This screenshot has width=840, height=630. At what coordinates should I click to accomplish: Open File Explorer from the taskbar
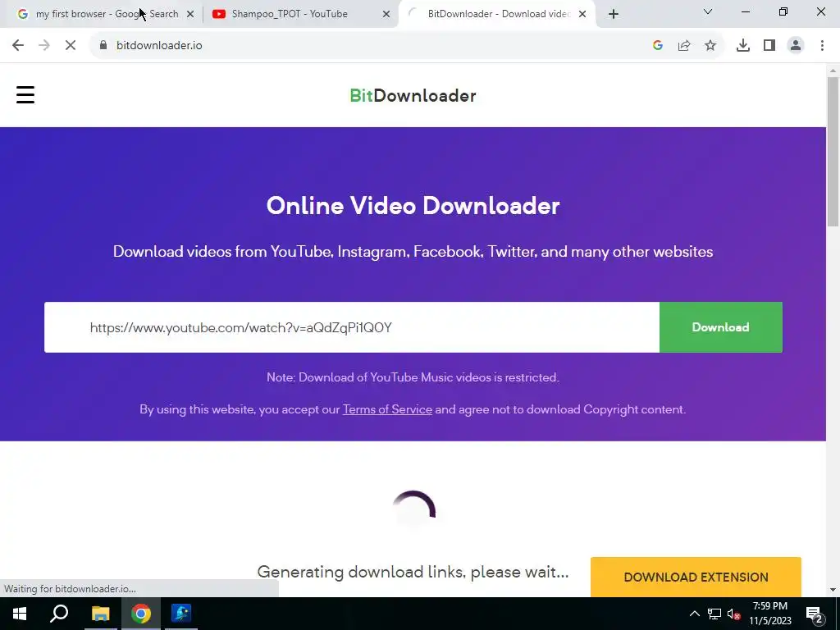[x=100, y=614]
